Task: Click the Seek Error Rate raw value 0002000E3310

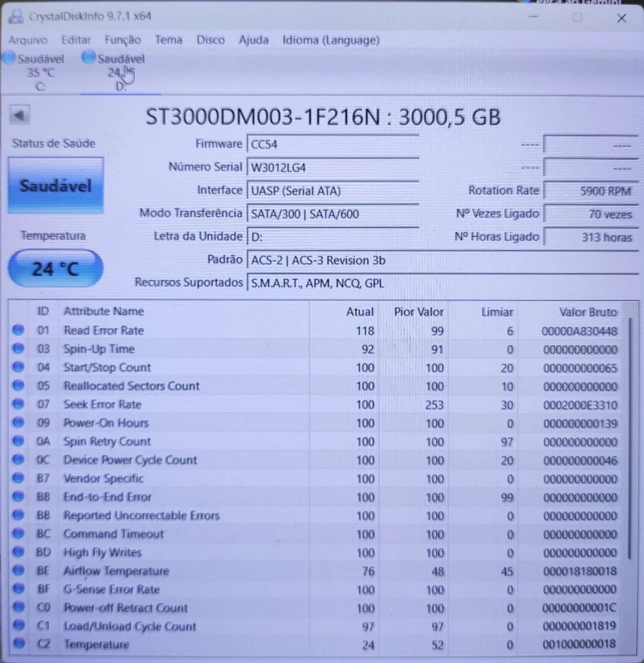Action: [580, 405]
